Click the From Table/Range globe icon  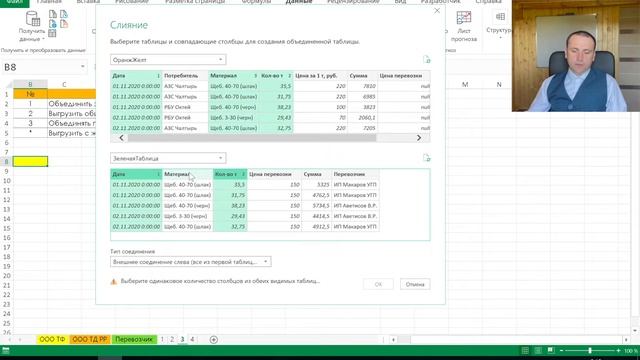coord(53,24)
